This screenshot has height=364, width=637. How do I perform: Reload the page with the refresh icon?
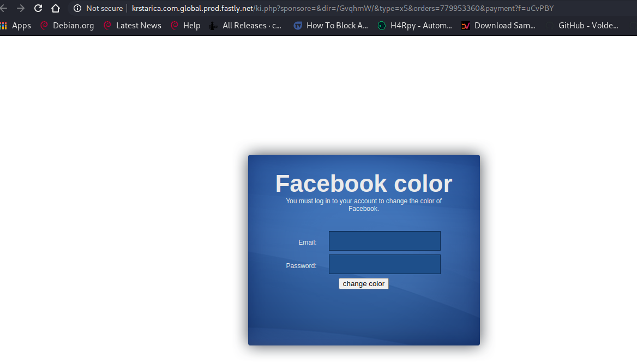38,8
